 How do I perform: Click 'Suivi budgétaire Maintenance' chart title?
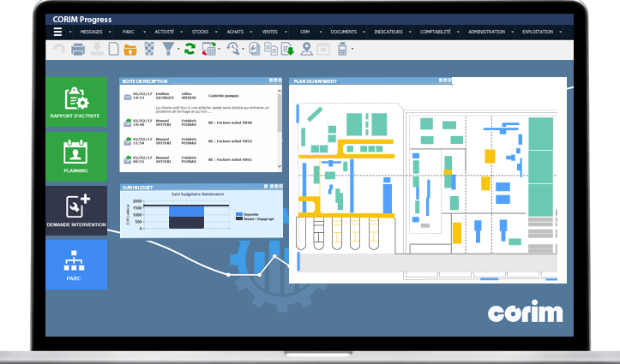pos(198,194)
